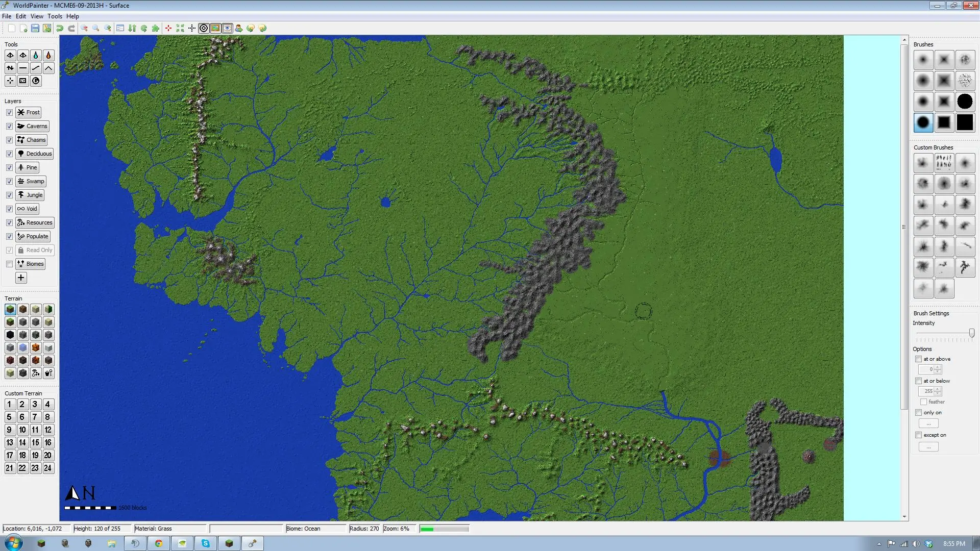
Task: Open the 'except on' ellipsis selector
Action: pos(928,447)
